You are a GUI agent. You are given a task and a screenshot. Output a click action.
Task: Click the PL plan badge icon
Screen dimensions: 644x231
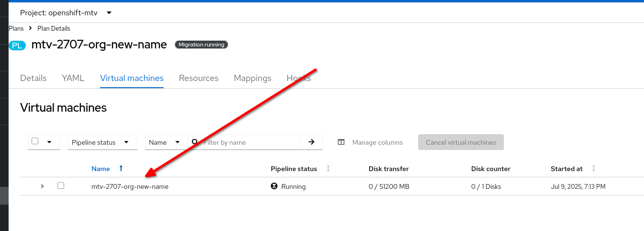[x=17, y=46]
